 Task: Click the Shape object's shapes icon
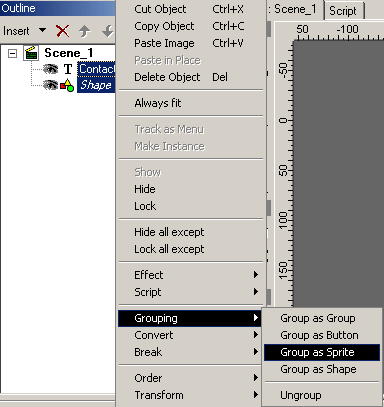pos(67,85)
